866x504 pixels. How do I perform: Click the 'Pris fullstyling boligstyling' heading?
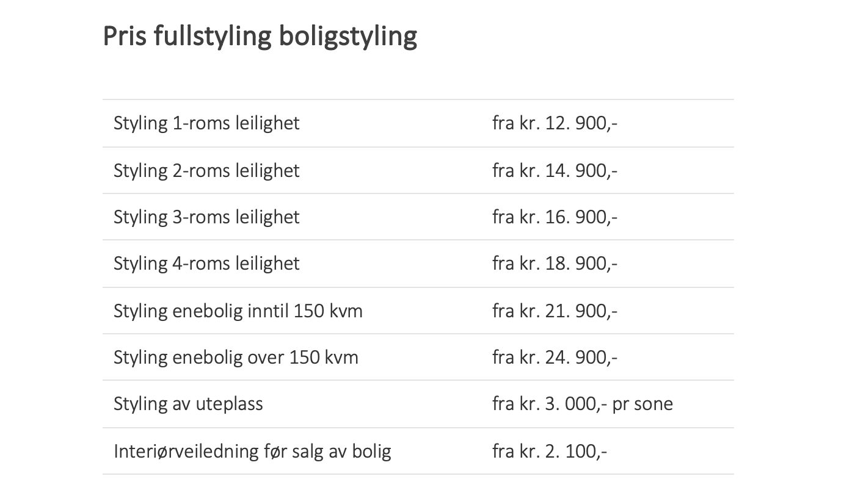pyautogui.click(x=260, y=37)
